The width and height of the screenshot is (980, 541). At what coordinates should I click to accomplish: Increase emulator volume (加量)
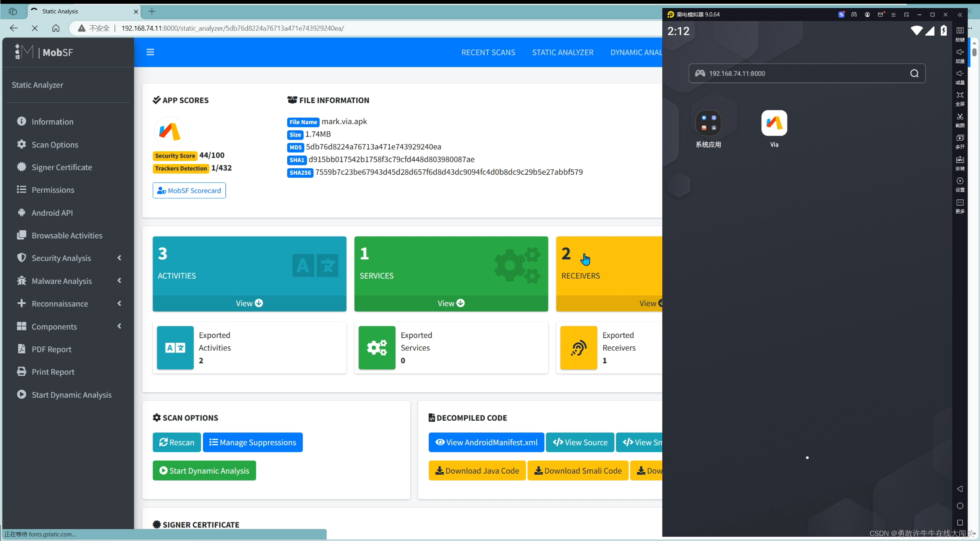(x=960, y=55)
